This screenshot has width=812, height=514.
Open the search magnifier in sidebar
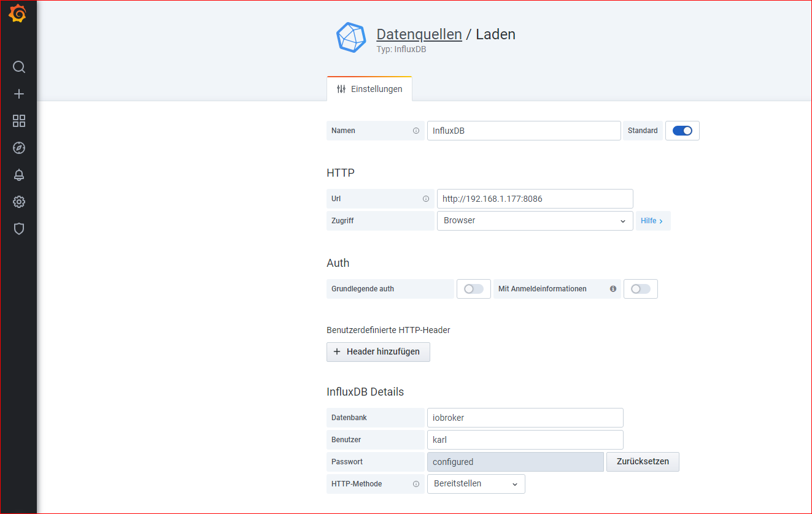pyautogui.click(x=19, y=67)
